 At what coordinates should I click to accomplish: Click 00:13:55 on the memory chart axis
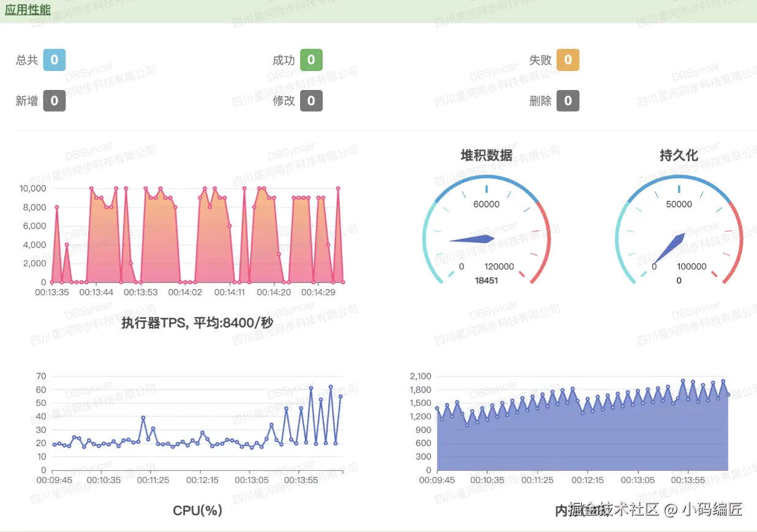[688, 481]
